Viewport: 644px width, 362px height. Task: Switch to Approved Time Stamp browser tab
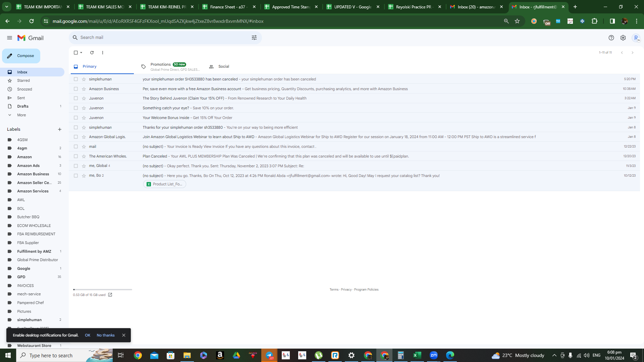[291, 7]
